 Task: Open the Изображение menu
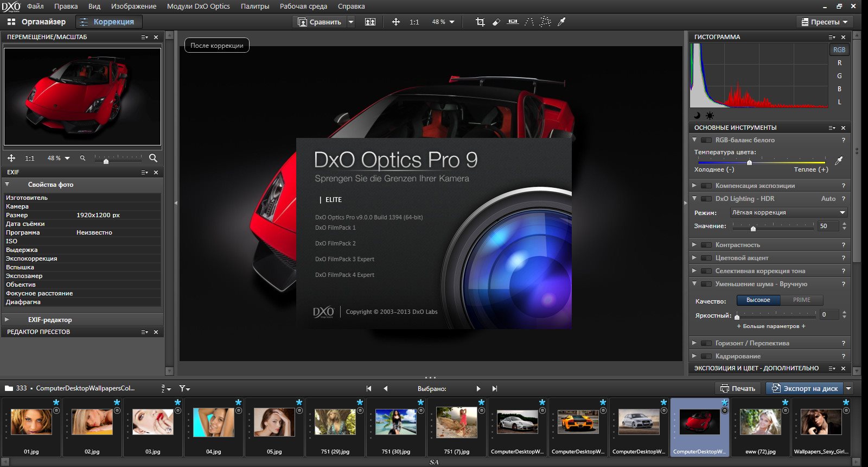pyautogui.click(x=133, y=7)
